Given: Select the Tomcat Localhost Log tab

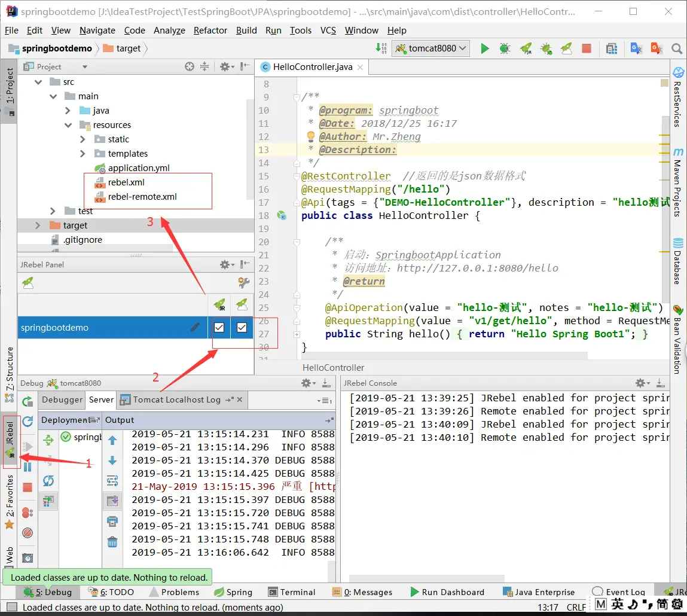Looking at the screenshot, I should pos(176,400).
